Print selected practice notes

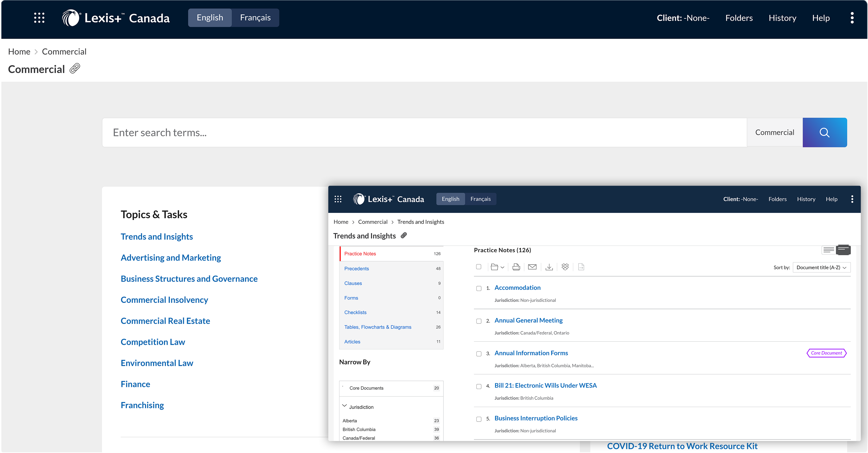coord(516,267)
